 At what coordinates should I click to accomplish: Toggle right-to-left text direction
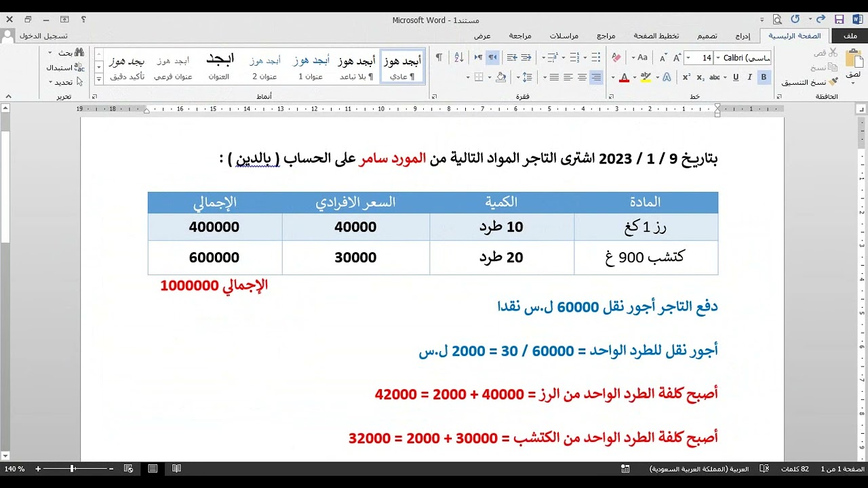point(493,58)
